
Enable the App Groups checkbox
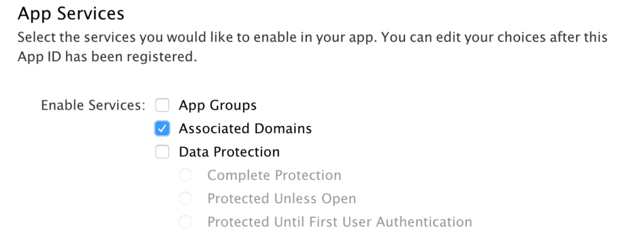pyautogui.click(x=162, y=106)
